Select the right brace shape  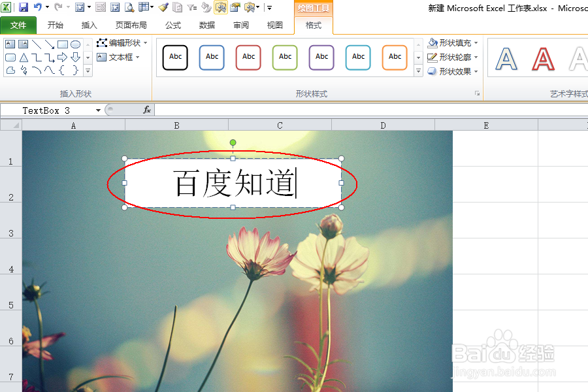75,70
